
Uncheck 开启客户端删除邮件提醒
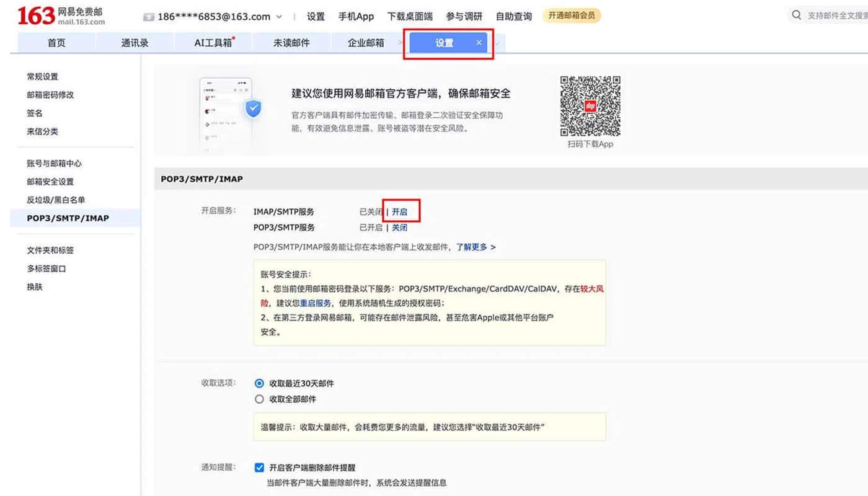[x=259, y=467]
